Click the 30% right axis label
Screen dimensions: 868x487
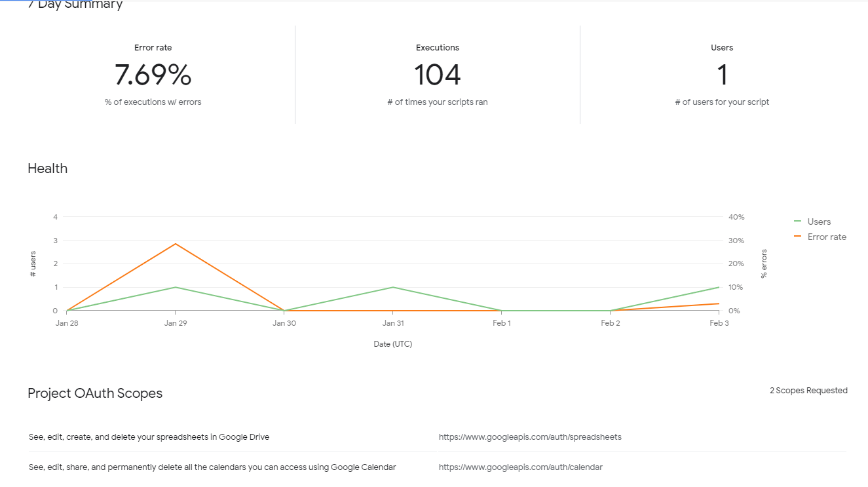pyautogui.click(x=736, y=241)
